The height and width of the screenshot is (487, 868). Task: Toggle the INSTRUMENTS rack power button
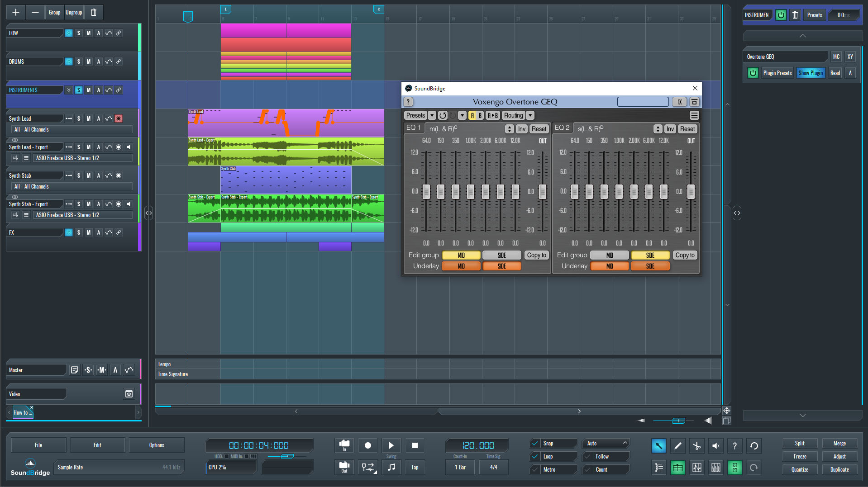coord(781,15)
